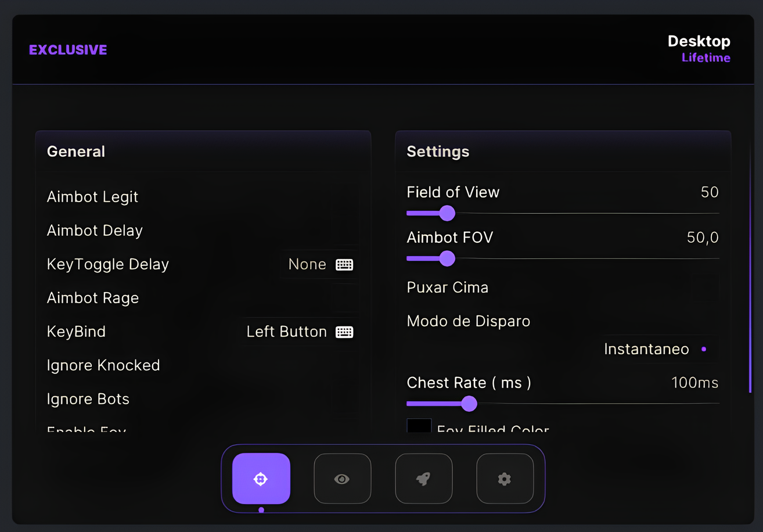Open the Fov Filled Color swatch
The width and height of the screenshot is (763, 532).
coord(419,426)
